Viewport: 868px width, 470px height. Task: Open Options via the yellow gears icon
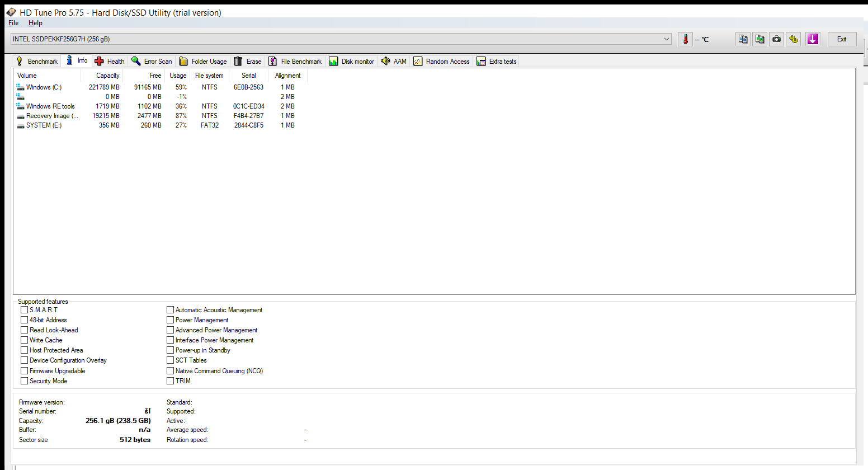point(793,39)
